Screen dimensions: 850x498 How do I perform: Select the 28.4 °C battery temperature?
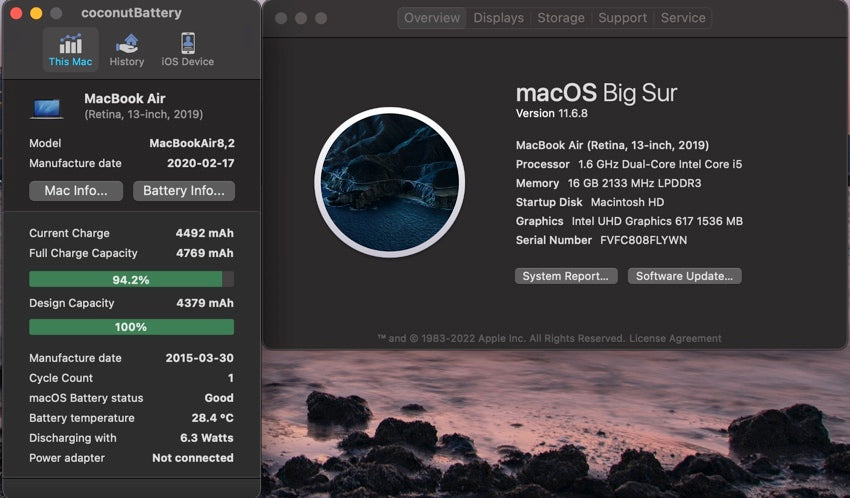pyautogui.click(x=212, y=418)
